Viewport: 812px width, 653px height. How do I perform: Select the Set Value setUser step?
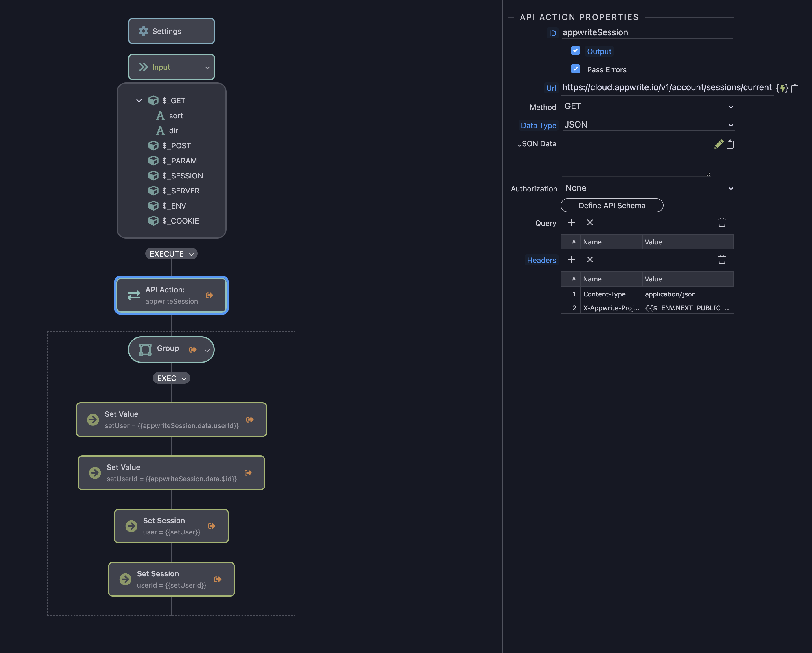tap(171, 420)
